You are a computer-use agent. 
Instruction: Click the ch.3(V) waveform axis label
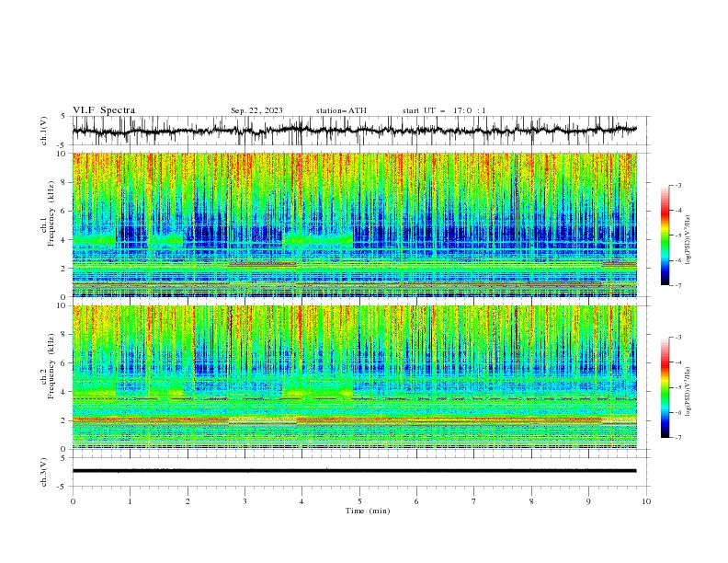pos(44,472)
